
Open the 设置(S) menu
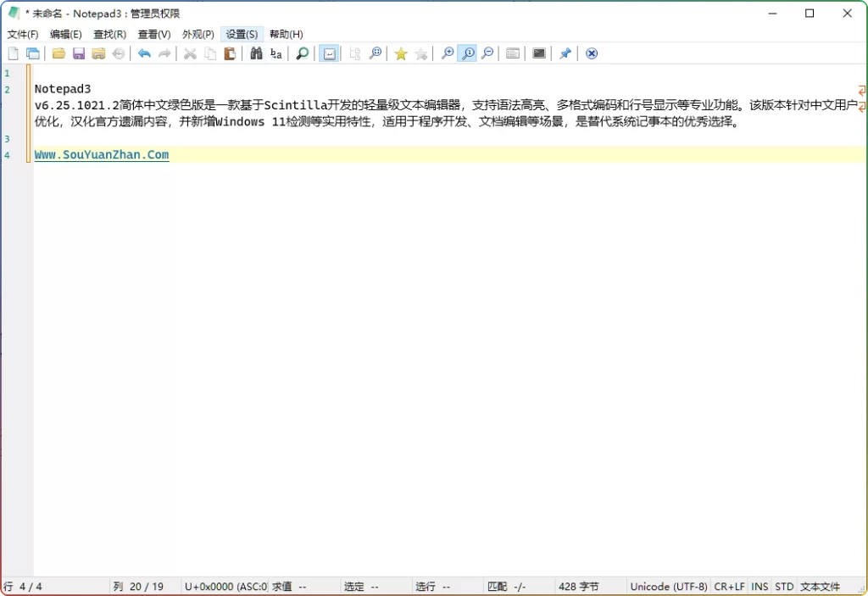(x=242, y=34)
